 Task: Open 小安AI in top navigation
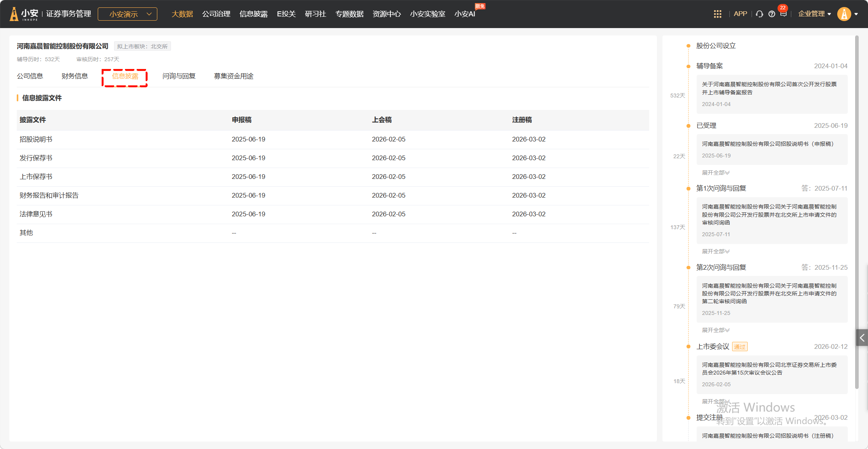(465, 14)
